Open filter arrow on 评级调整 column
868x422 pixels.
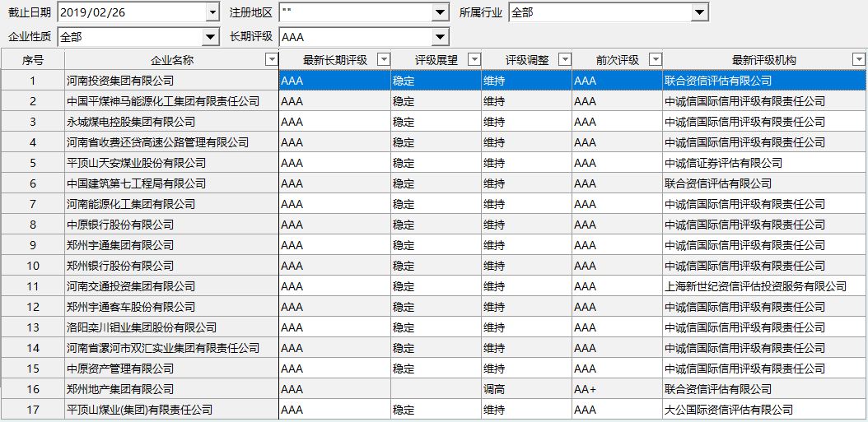565,60
